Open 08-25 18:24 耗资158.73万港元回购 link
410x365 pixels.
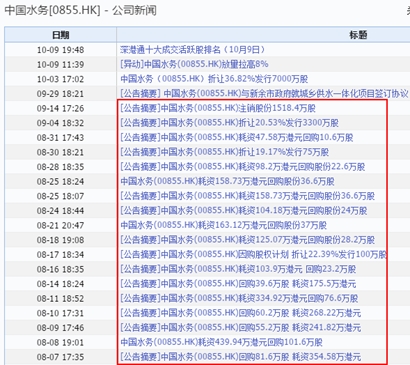pyautogui.click(x=227, y=181)
